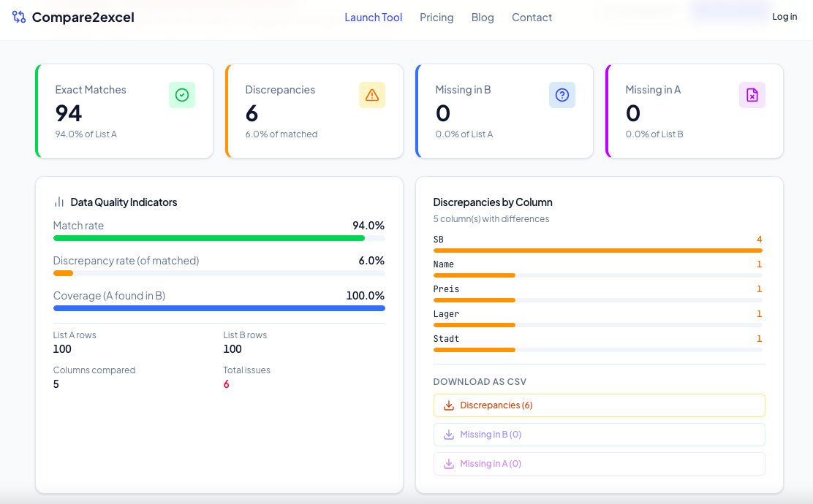Download the Discrepancies (6) CSV

[600, 405]
